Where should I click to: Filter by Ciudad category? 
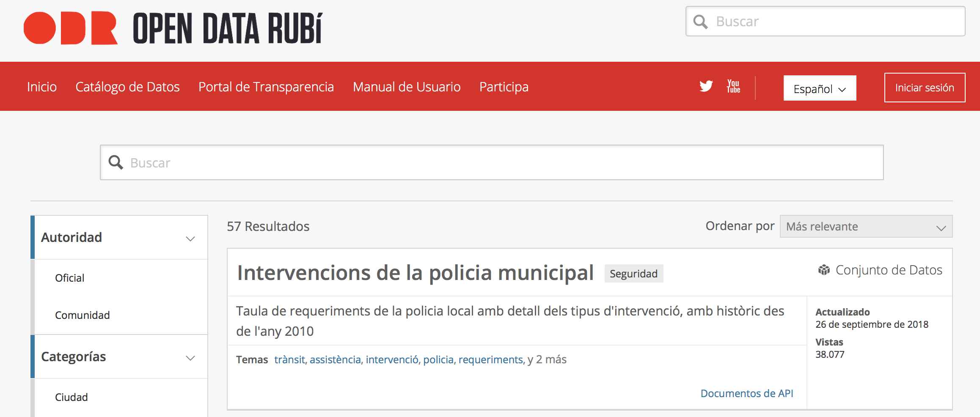(72, 397)
